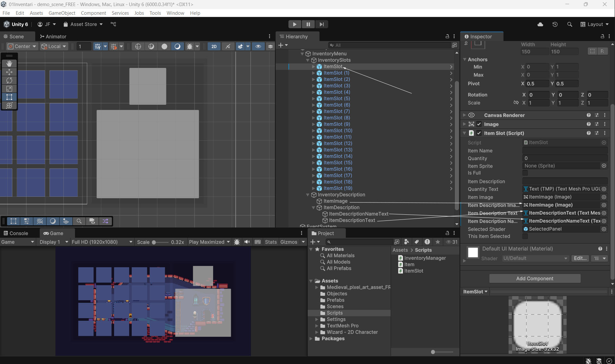Open the GameObject menu

click(62, 13)
